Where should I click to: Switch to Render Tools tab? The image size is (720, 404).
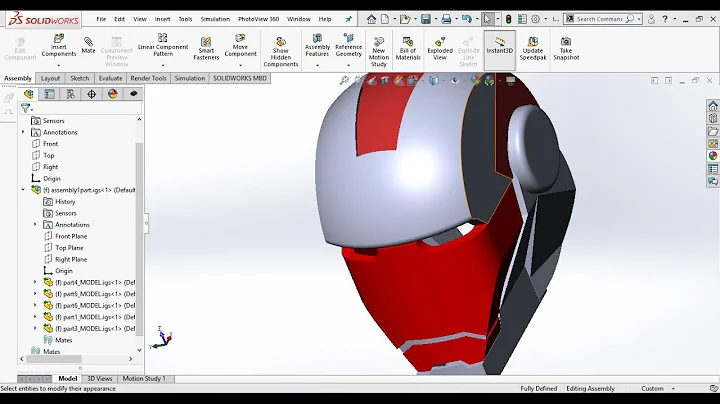(x=148, y=78)
